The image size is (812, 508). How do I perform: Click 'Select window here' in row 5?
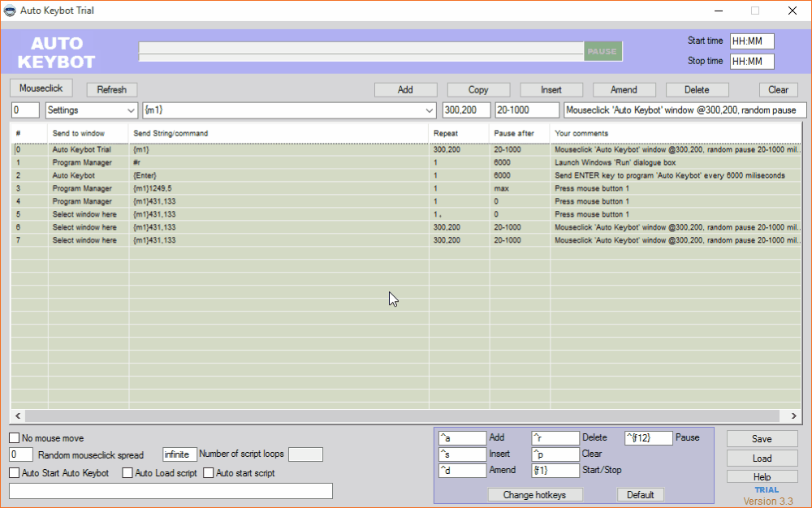(x=84, y=214)
